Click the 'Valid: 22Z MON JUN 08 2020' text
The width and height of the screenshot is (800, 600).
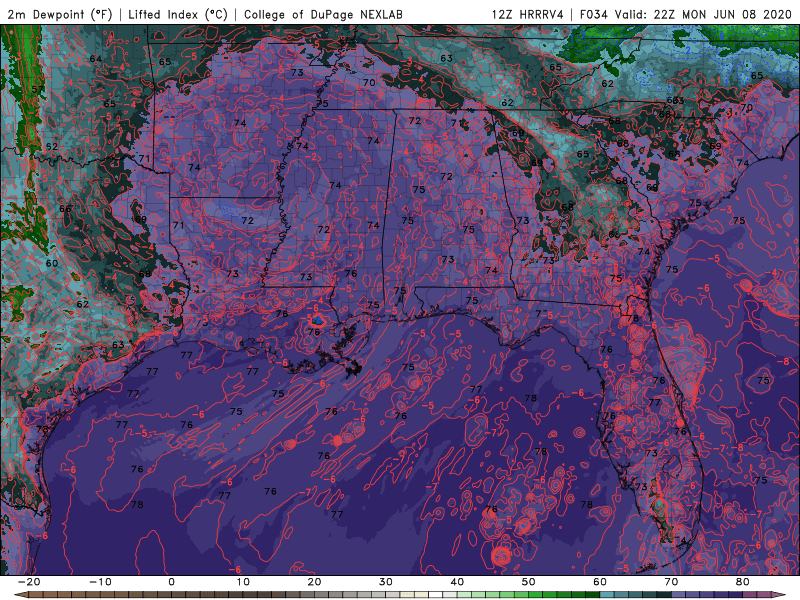click(703, 14)
